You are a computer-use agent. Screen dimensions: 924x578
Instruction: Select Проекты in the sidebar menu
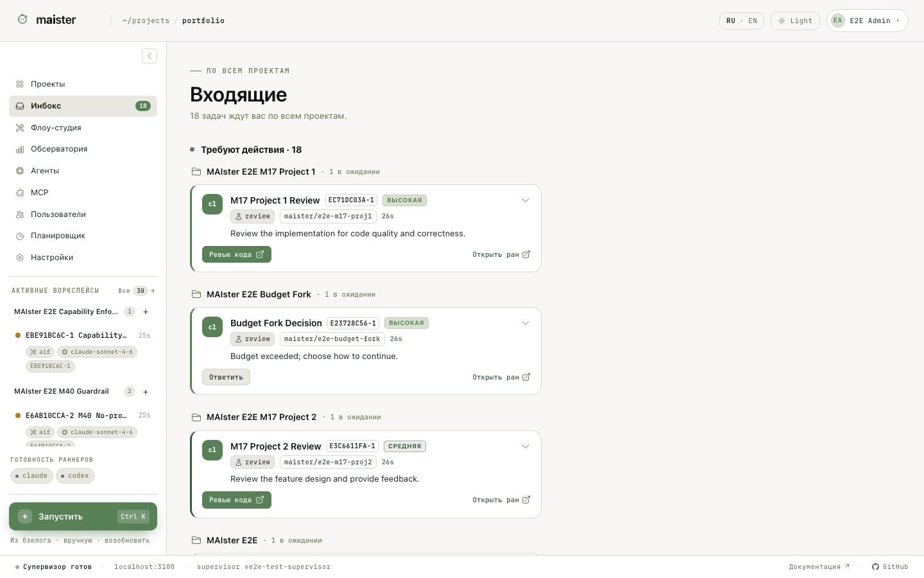pos(83,84)
